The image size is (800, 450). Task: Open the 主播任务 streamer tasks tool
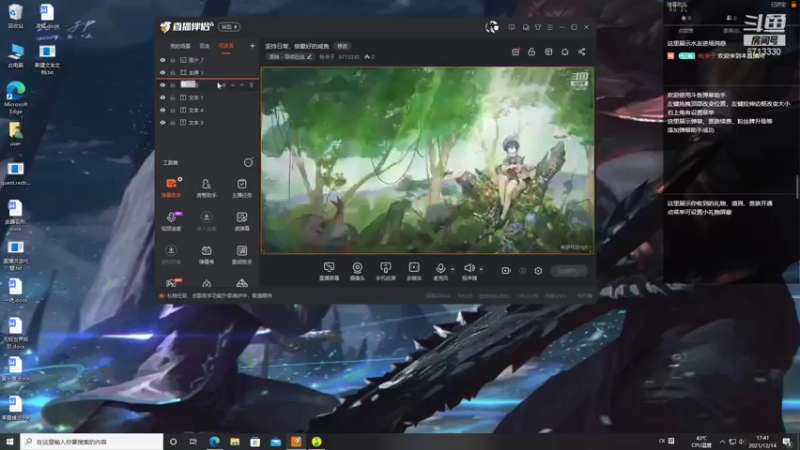(242, 187)
